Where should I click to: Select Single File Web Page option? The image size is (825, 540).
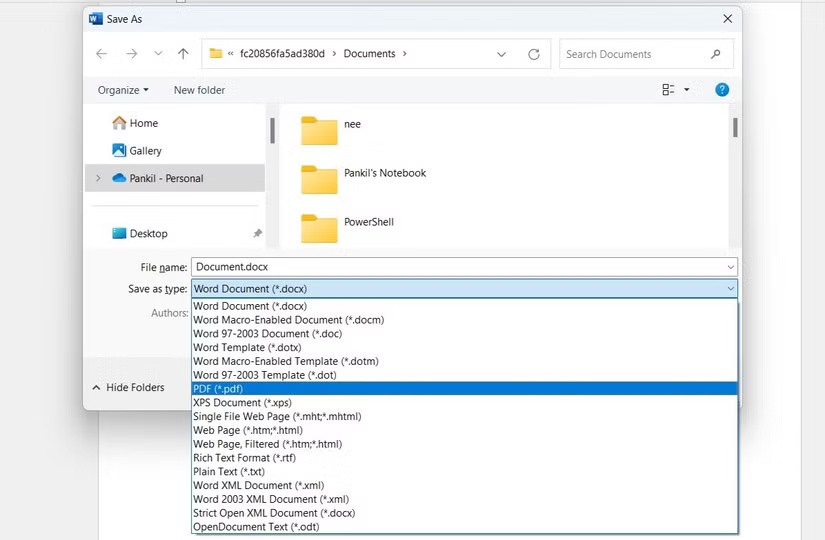pyautogui.click(x=465, y=416)
